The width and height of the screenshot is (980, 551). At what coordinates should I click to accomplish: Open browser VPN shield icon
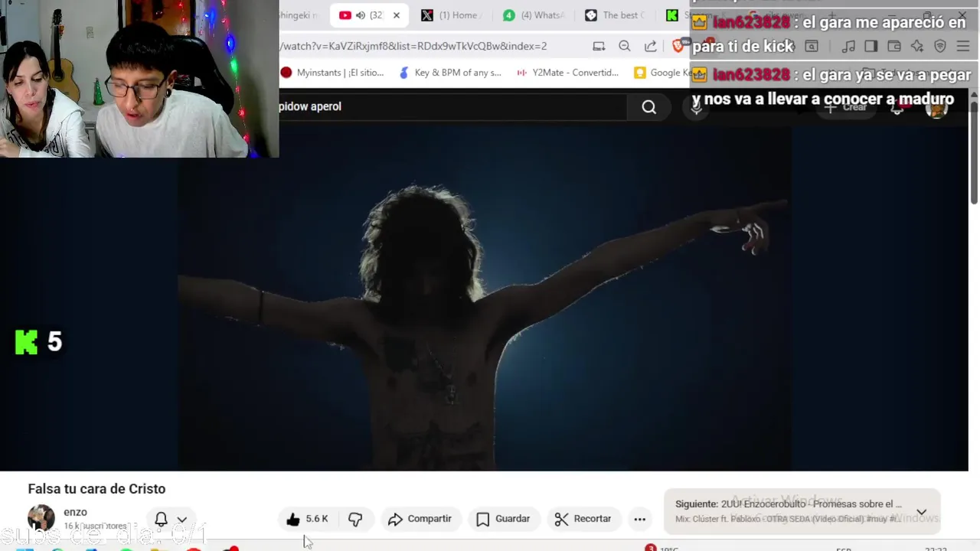coord(940,47)
